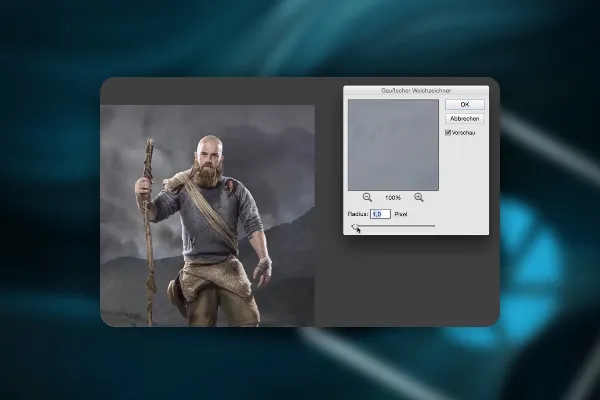Image resolution: width=600 pixels, height=400 pixels.
Task: Confirm the blur with the OK button
Action: tap(465, 104)
